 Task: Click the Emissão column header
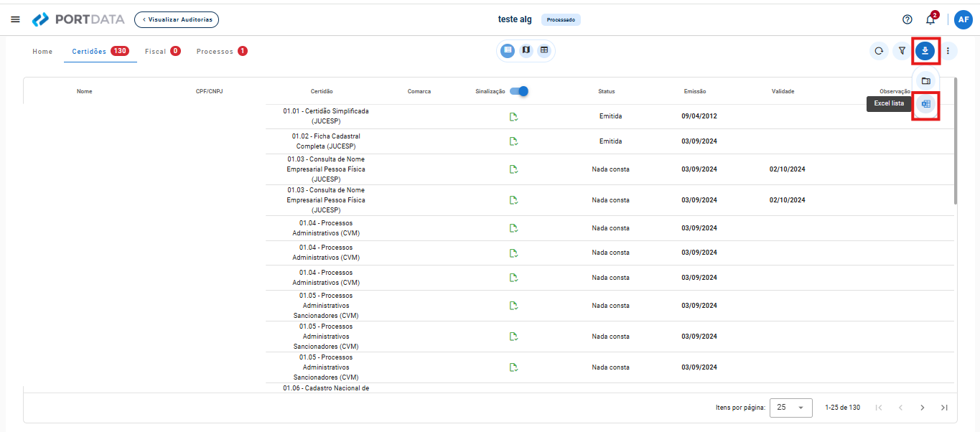[695, 91]
